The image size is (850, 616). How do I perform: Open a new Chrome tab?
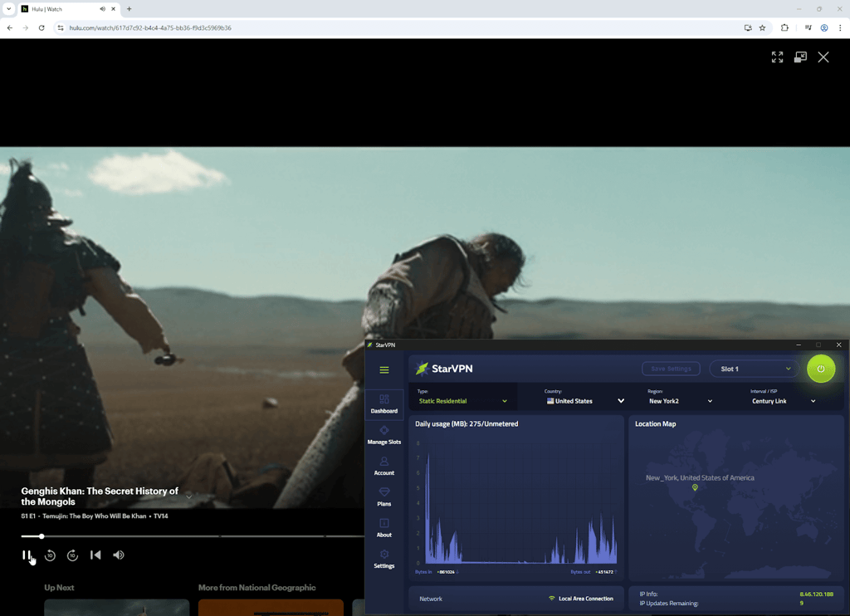point(129,8)
